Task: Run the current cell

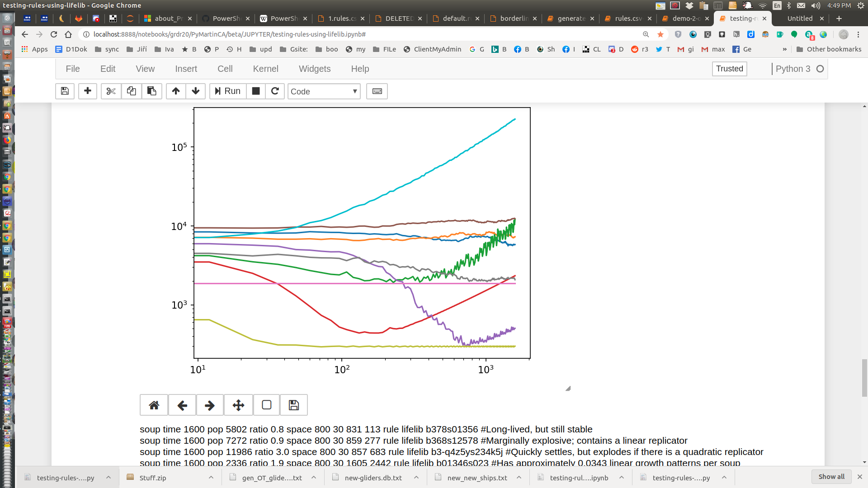Action: pyautogui.click(x=228, y=91)
